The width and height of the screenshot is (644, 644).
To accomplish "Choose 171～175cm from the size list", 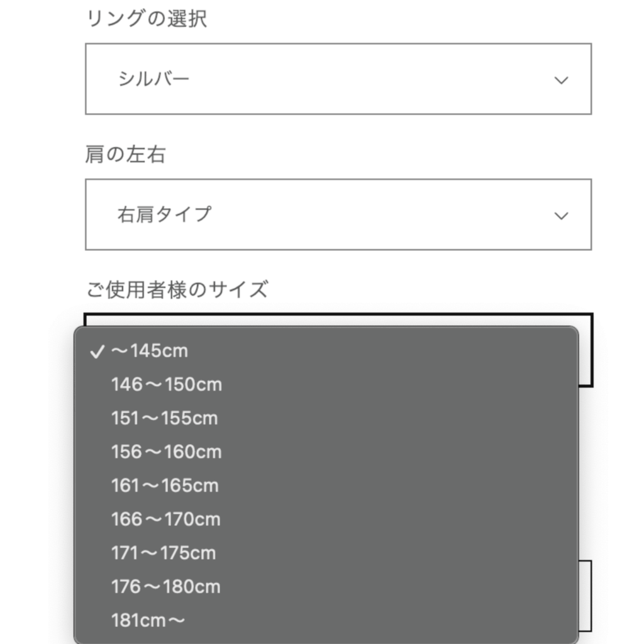I will click(x=326, y=553).
